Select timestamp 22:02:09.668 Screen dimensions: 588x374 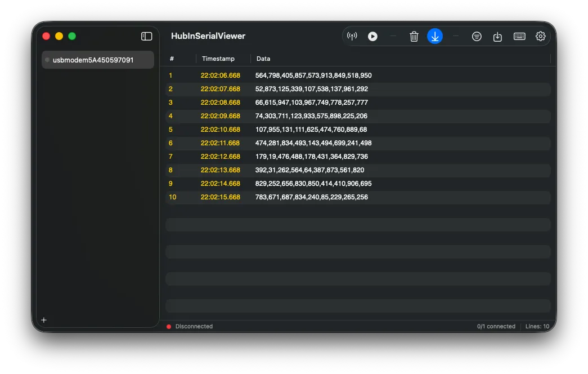coord(220,116)
